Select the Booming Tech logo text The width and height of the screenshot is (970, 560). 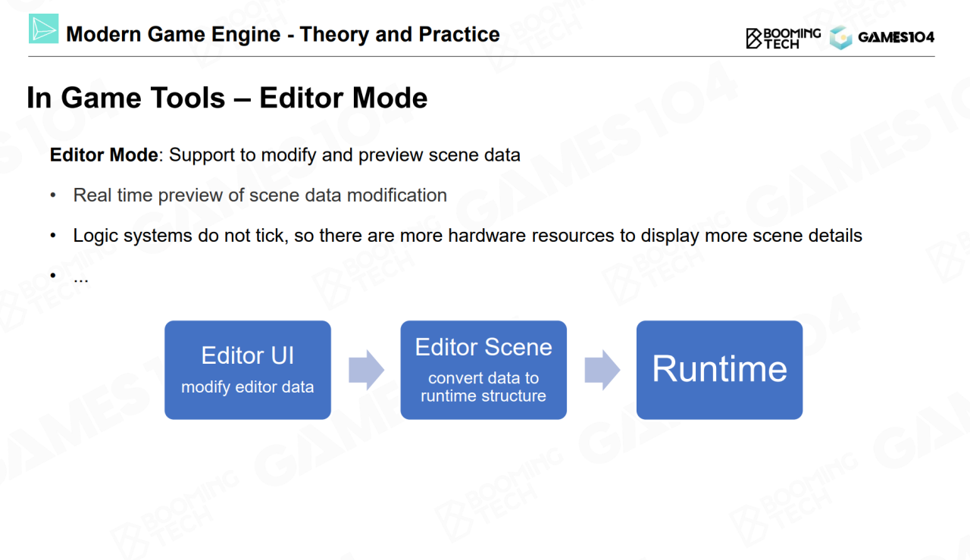792,39
